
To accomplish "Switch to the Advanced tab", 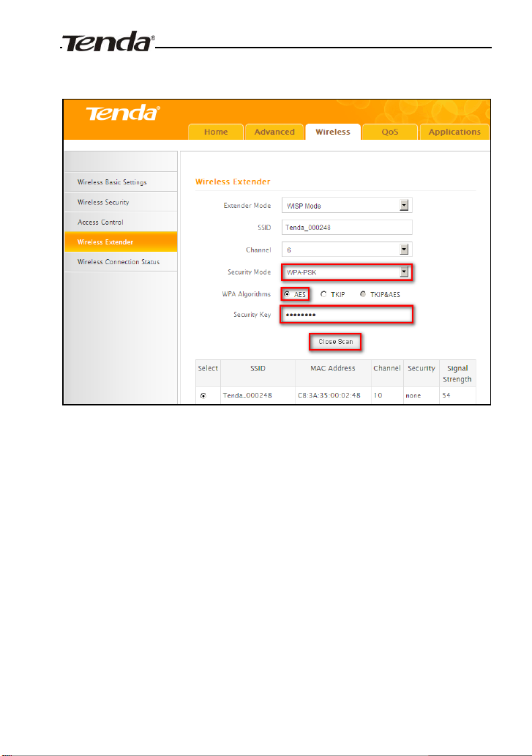I will coord(274,132).
